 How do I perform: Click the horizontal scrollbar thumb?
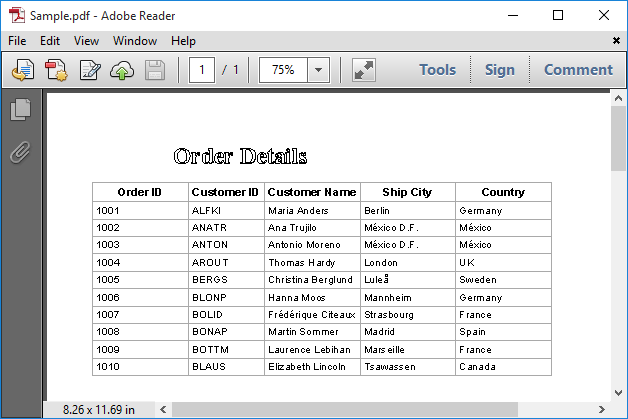345,409
